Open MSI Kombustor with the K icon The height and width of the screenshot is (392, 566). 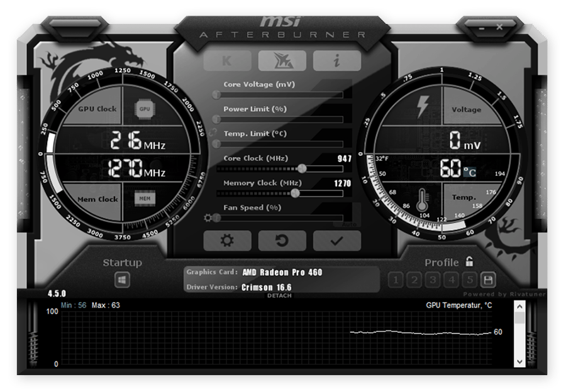pos(226,60)
